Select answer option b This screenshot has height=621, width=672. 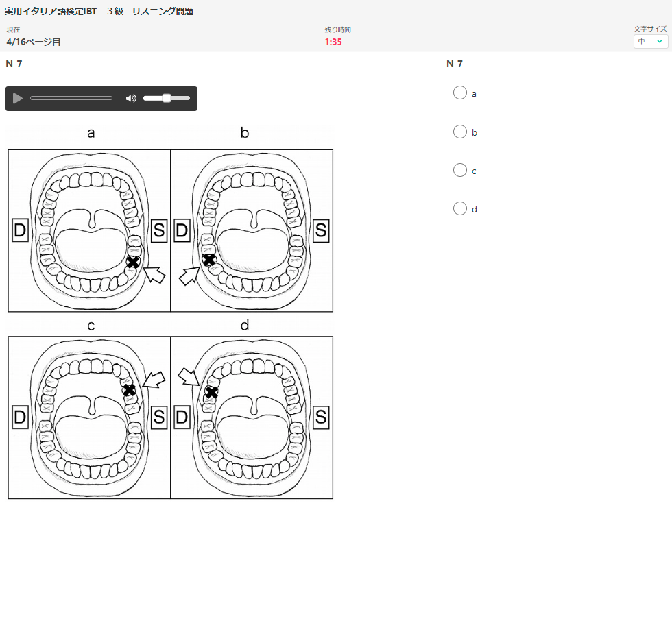tap(460, 132)
